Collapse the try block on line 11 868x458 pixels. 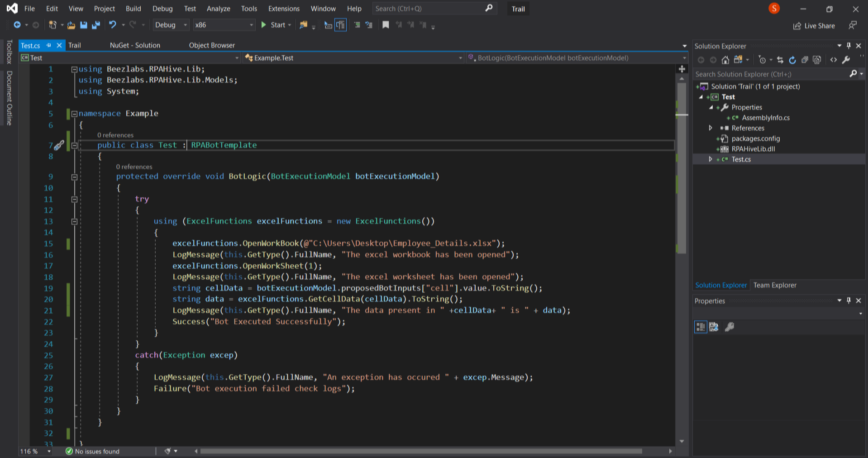click(x=74, y=199)
